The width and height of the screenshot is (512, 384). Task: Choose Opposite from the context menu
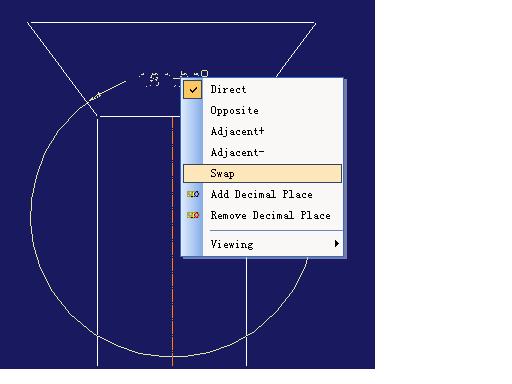pos(262,110)
